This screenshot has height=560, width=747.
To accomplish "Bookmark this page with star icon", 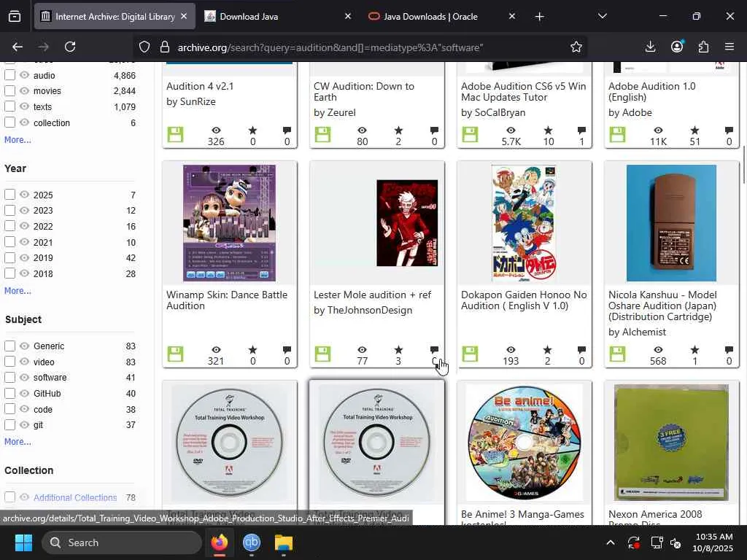I will (x=576, y=47).
